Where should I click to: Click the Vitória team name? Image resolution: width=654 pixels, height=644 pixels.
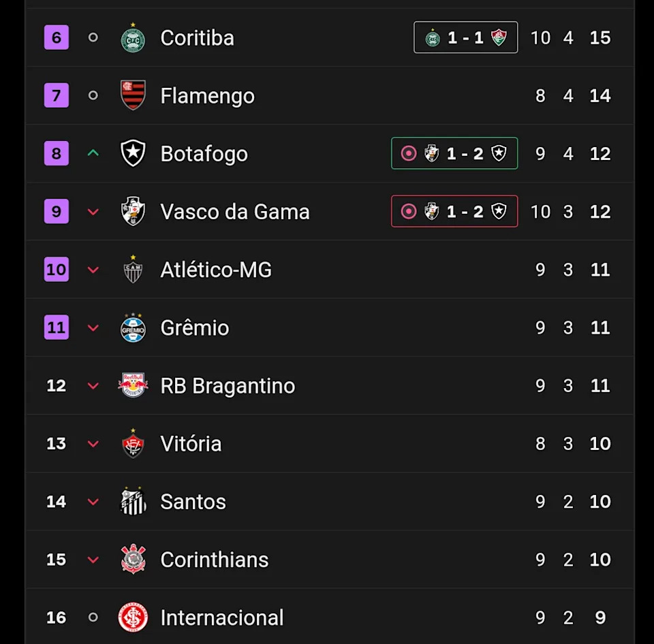pyautogui.click(x=191, y=444)
